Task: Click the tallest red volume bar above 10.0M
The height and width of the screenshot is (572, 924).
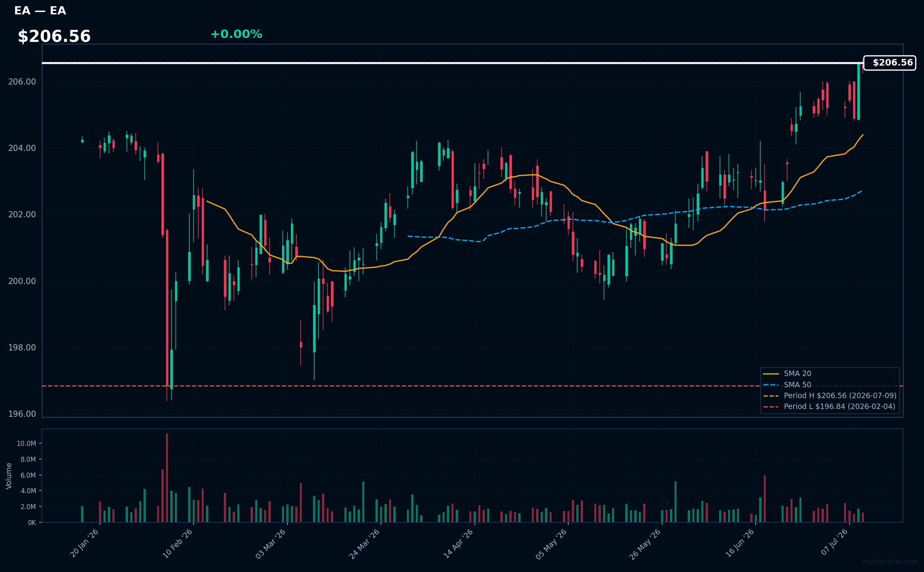Action: [167, 478]
